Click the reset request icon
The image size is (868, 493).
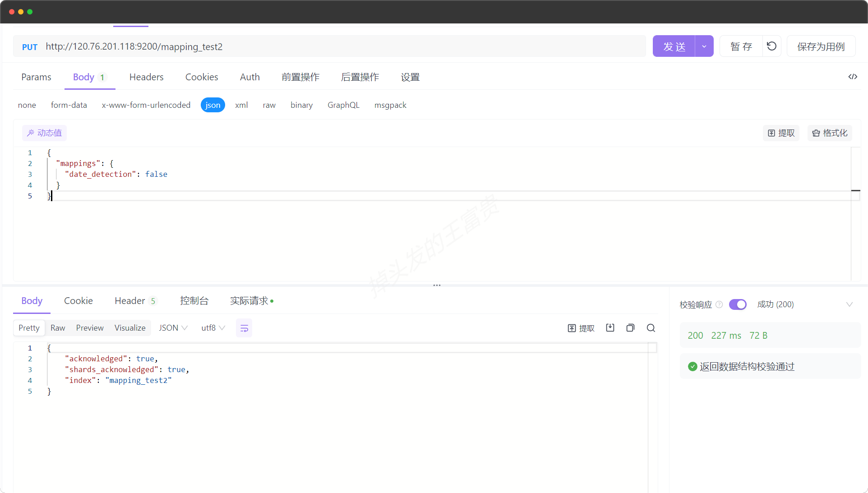click(x=771, y=46)
